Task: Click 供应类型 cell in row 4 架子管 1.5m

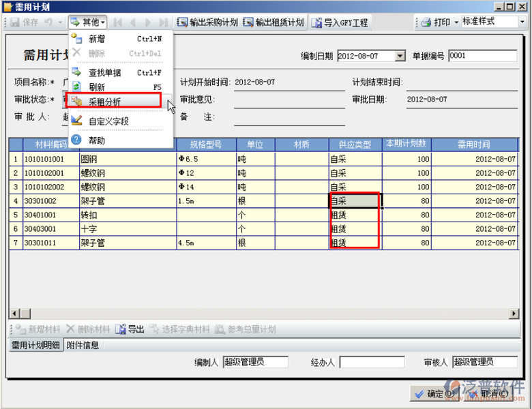Action: [x=355, y=201]
